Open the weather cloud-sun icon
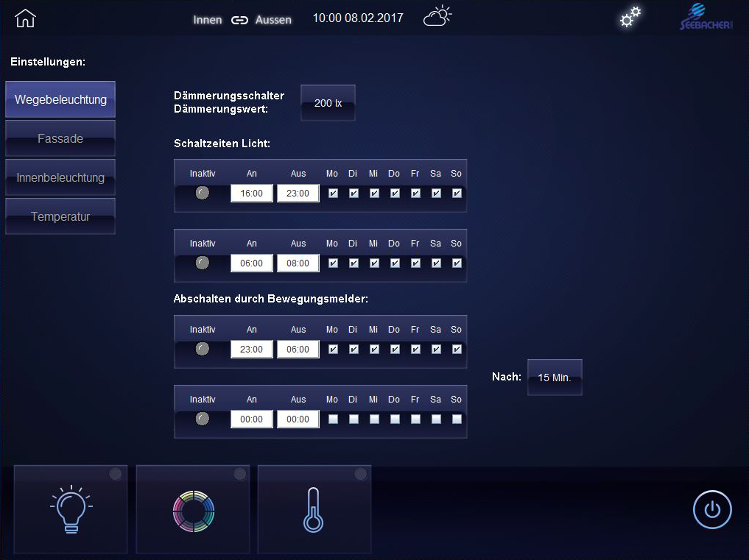The width and height of the screenshot is (749, 560). click(437, 17)
